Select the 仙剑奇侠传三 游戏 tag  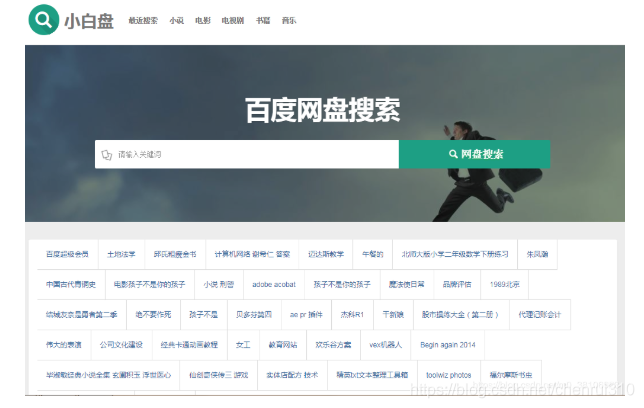218,375
